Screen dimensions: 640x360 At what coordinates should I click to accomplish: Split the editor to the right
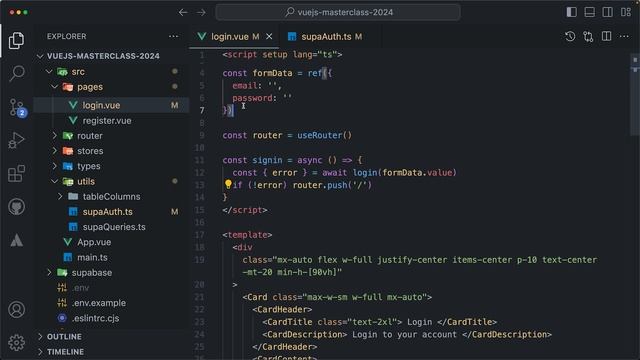(607, 37)
